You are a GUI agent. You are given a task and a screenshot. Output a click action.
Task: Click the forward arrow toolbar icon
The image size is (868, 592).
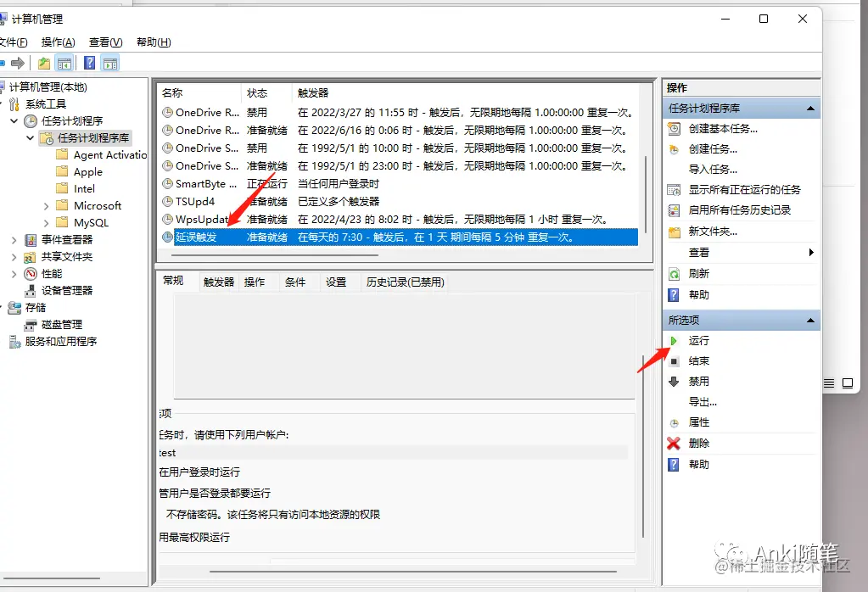[18, 63]
